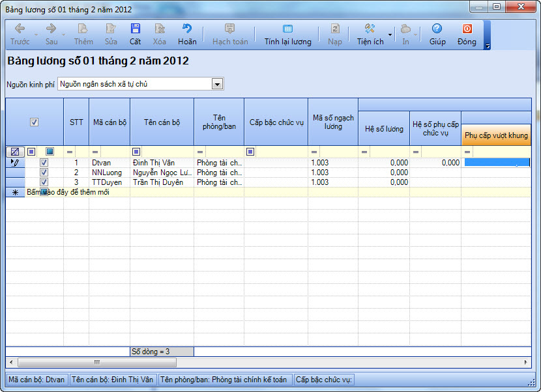Click the scroll right arrow
Viewport: 541px width, 392px height.
pos(526,362)
